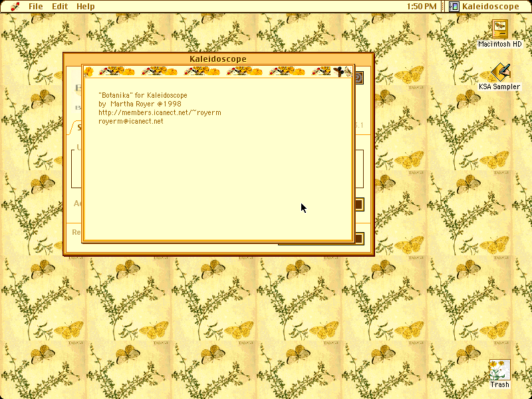This screenshot has height=399, width=532.
Task: Close the Botanika info window using the flower box
Action: click(88, 72)
